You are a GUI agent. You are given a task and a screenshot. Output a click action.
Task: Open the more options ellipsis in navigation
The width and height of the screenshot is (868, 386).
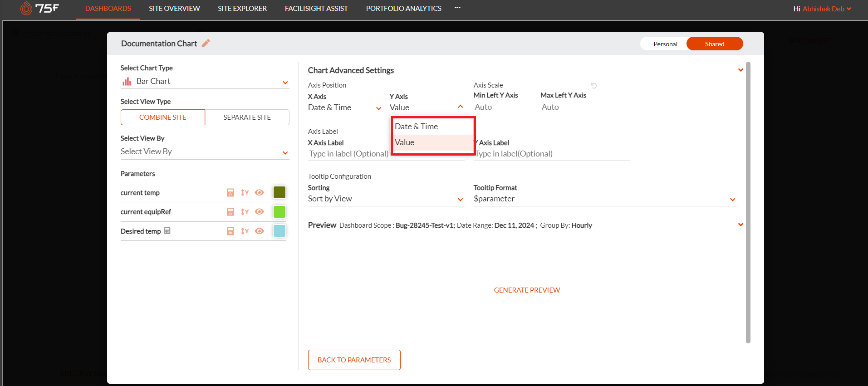(x=457, y=8)
